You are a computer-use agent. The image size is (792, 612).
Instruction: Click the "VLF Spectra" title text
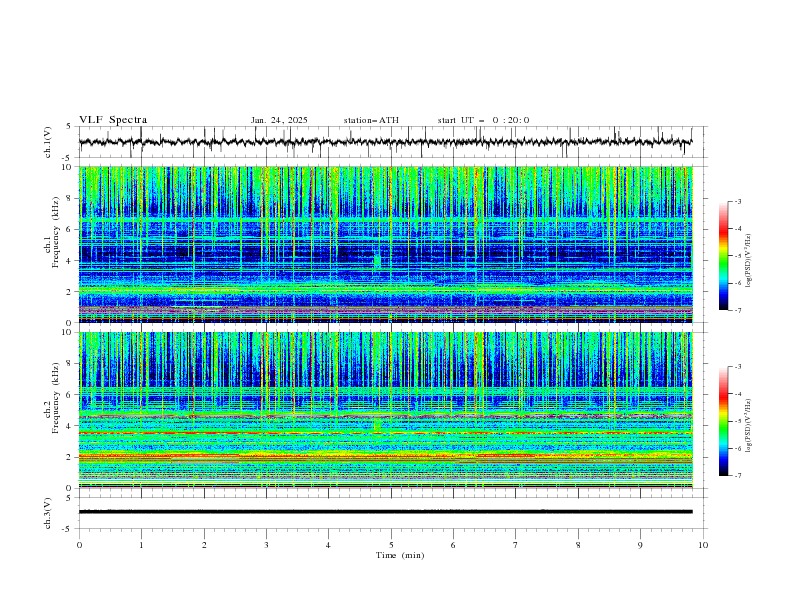coord(113,120)
